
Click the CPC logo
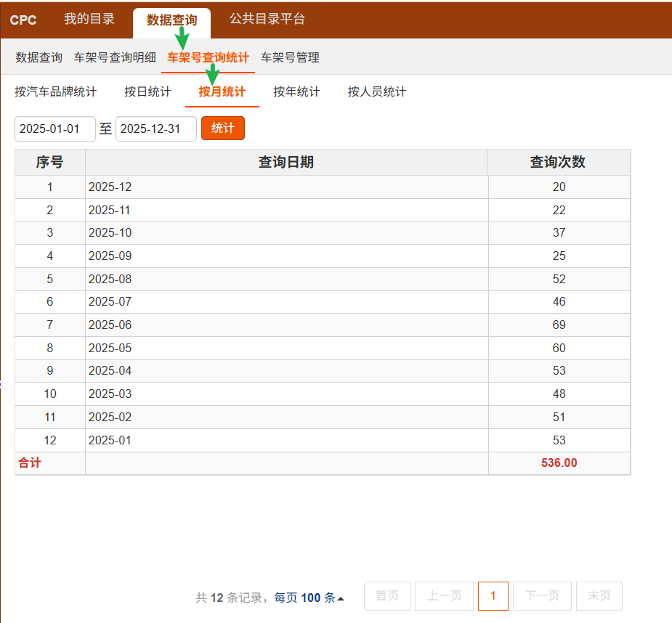tap(23, 20)
